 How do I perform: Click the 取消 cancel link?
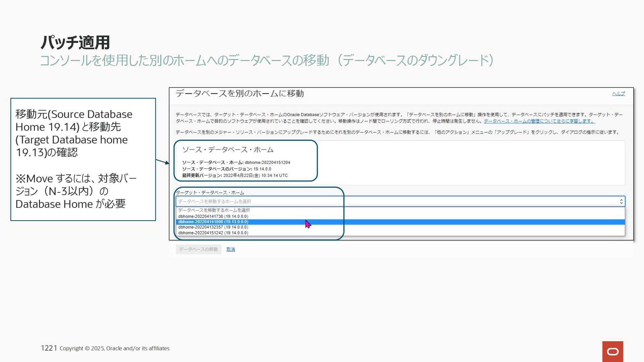coord(230,249)
